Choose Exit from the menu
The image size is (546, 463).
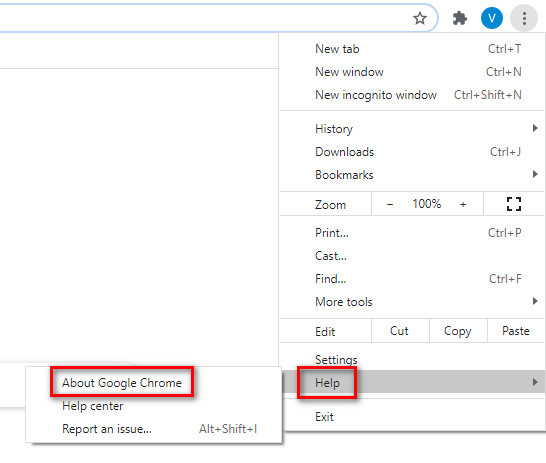click(x=413, y=416)
